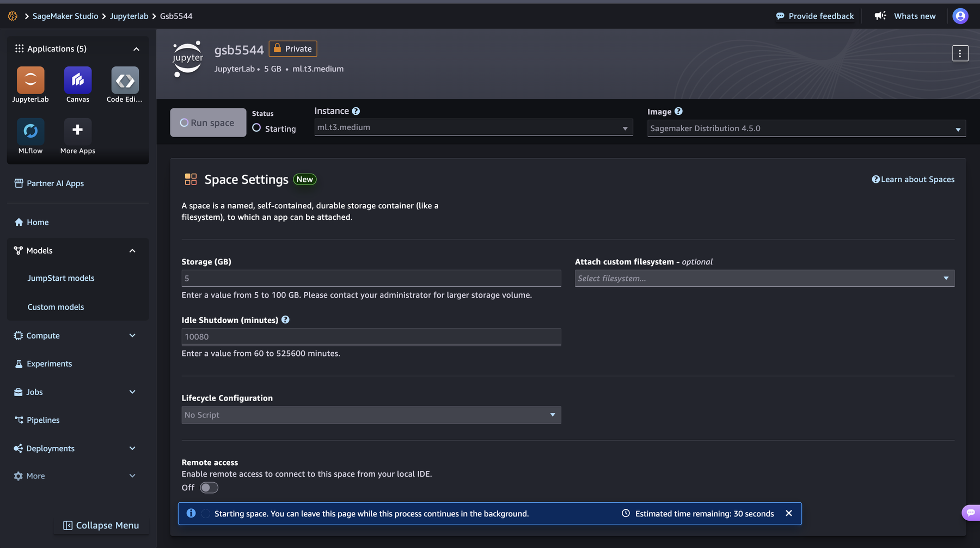This screenshot has width=980, height=548.
Task: Toggle the Remote access switch
Action: click(209, 488)
